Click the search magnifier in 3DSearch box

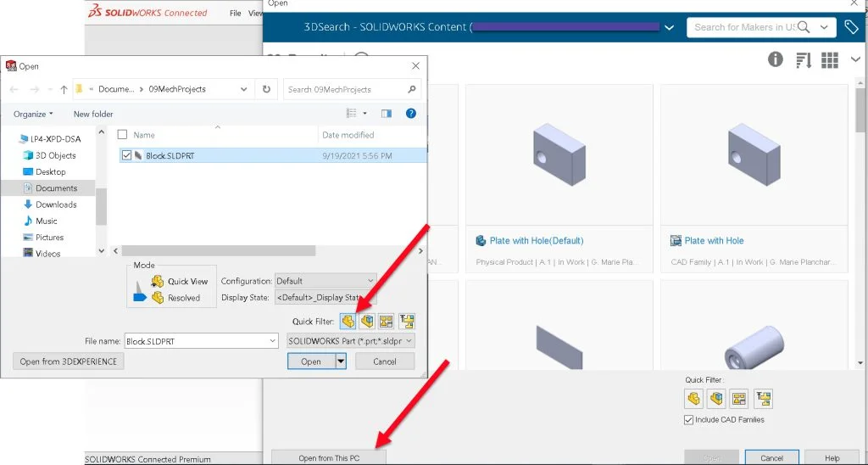point(804,27)
